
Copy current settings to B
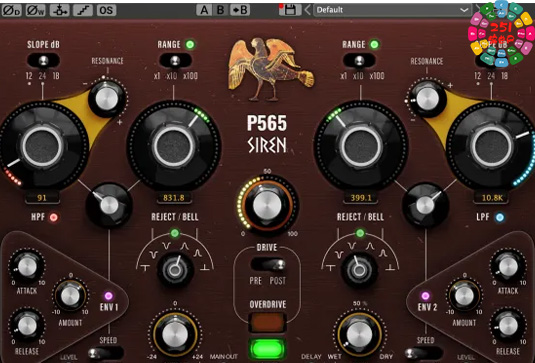click(x=240, y=10)
